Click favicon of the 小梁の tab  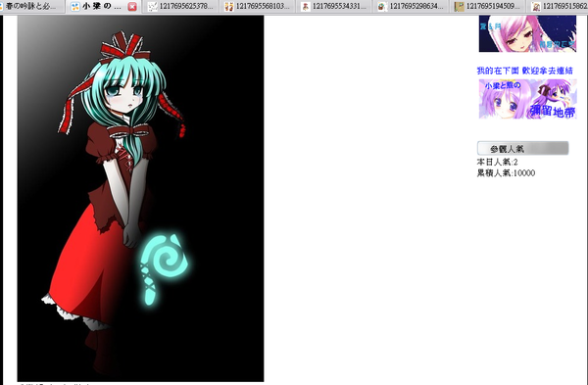(x=75, y=7)
